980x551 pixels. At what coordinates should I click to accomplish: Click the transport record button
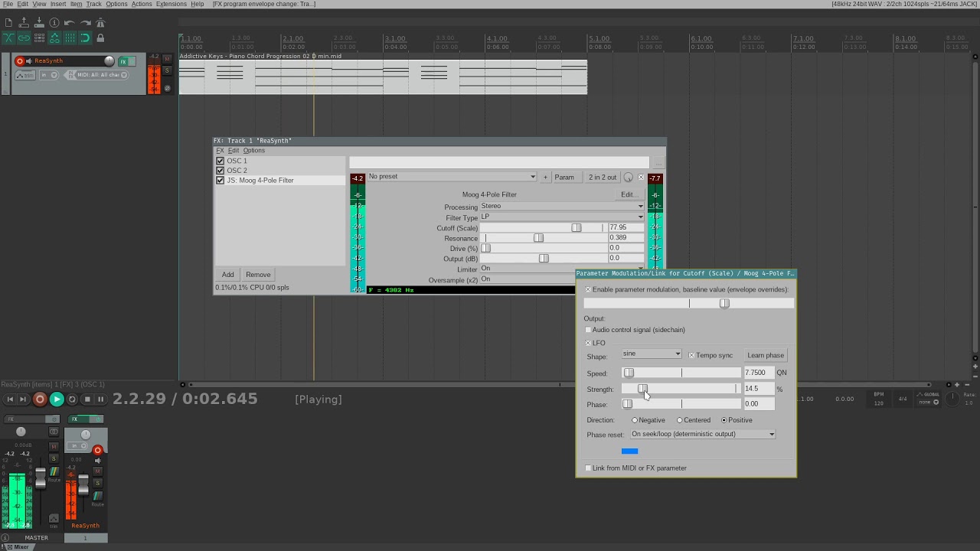pyautogui.click(x=40, y=399)
